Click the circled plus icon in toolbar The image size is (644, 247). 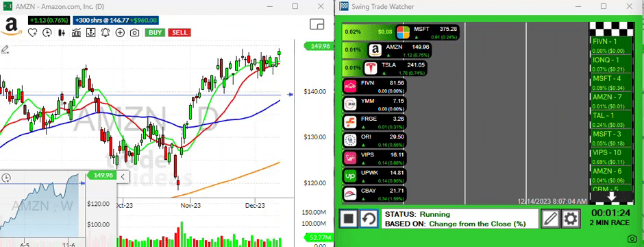pyautogui.click(x=120, y=33)
